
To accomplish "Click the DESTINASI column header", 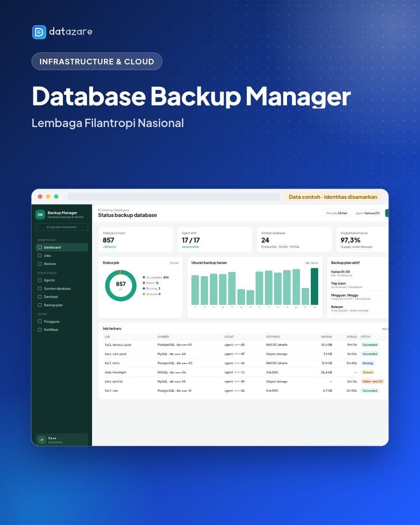I will [x=273, y=336].
